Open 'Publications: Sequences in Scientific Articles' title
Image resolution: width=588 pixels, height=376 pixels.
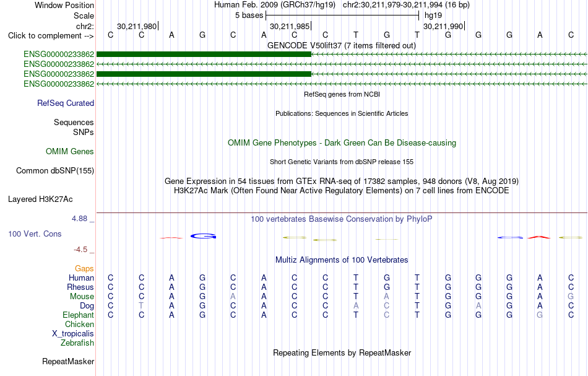pos(342,113)
